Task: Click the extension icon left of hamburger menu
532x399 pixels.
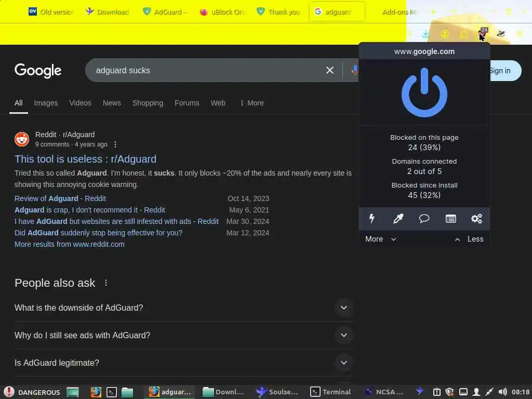Action: [501, 34]
